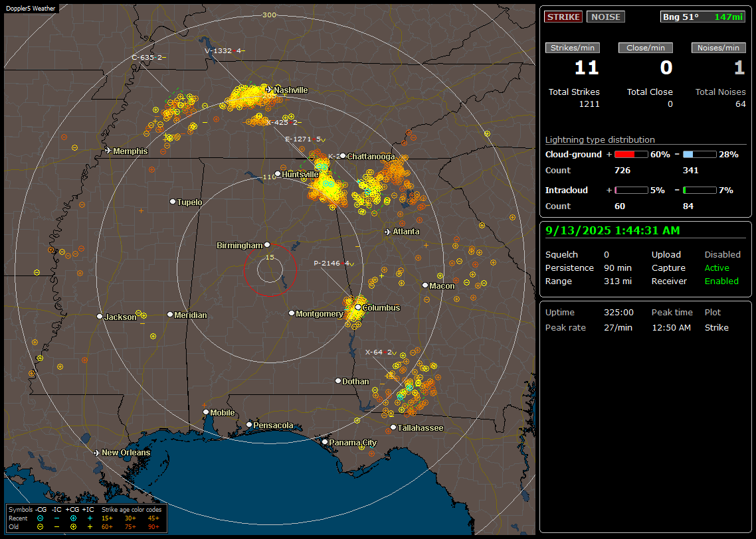Click the Bng 51° 147mi bearing readout
The width and height of the screenshot is (756, 539).
[x=702, y=17]
